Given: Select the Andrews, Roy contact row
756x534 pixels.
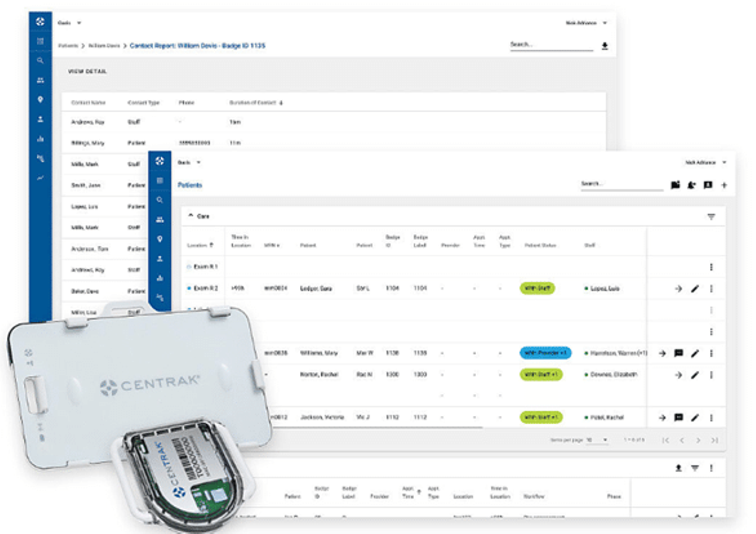Looking at the screenshot, I should click(333, 122).
